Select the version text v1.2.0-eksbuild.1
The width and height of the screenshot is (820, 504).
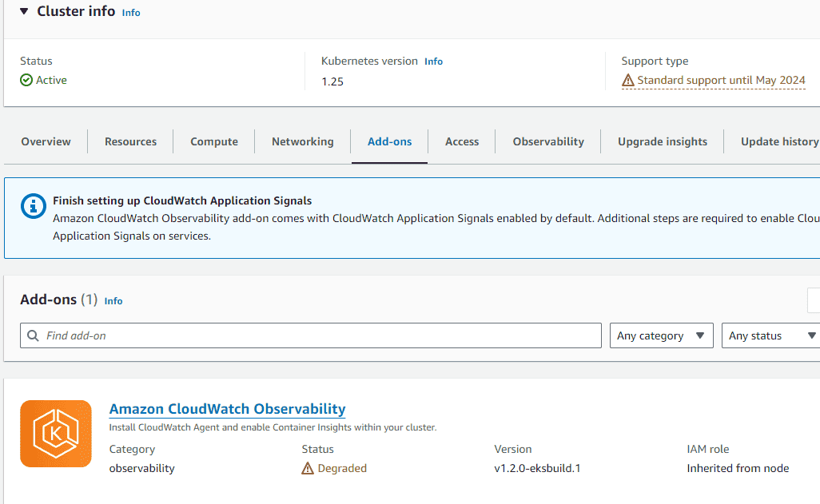(x=537, y=468)
